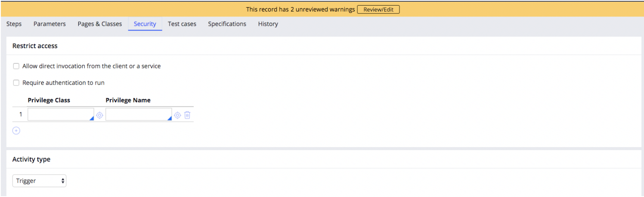Click the Review/Edit warnings button
Image resolution: width=644 pixels, height=197 pixels.
click(x=378, y=9)
